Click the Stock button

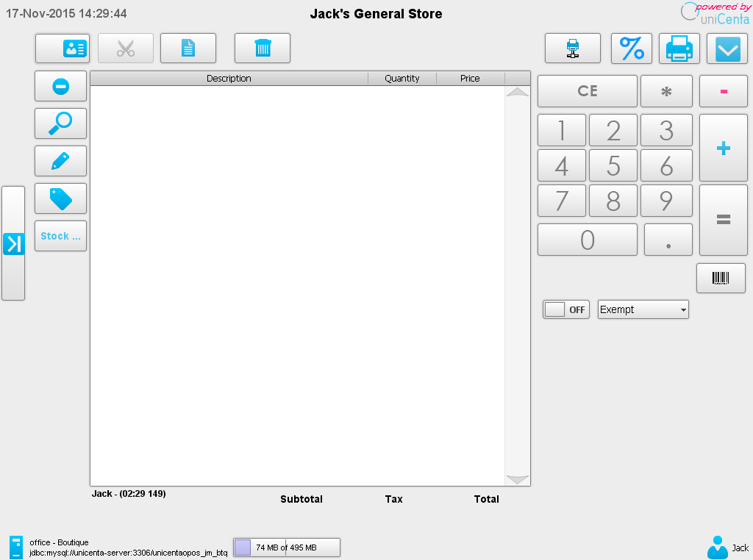(60, 236)
